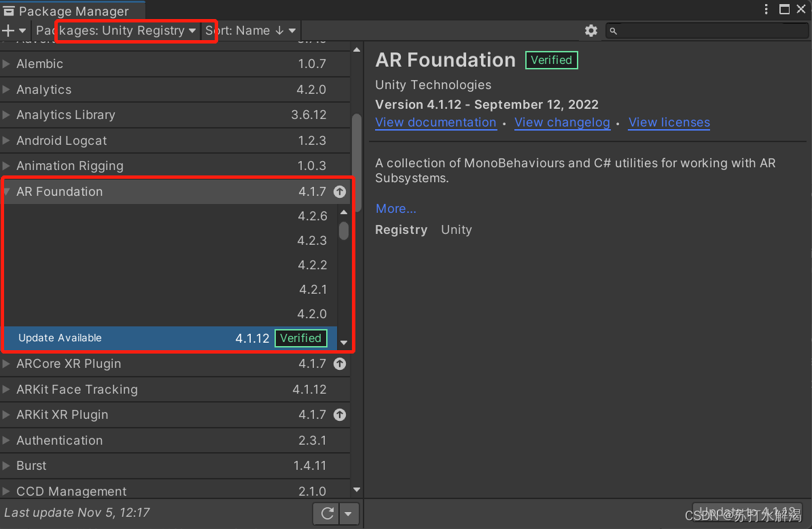Viewport: 812px width, 529px height.
Task: Click the More... description link
Action: 395,209
